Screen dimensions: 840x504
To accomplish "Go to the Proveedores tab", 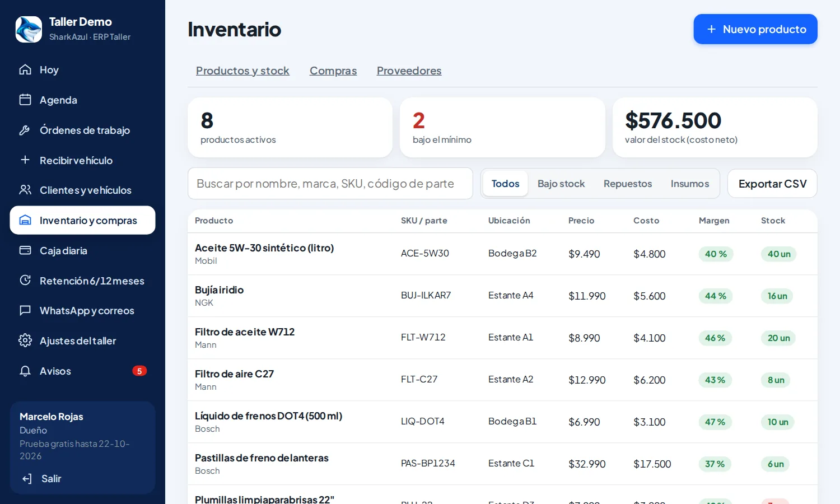I will pyautogui.click(x=409, y=71).
